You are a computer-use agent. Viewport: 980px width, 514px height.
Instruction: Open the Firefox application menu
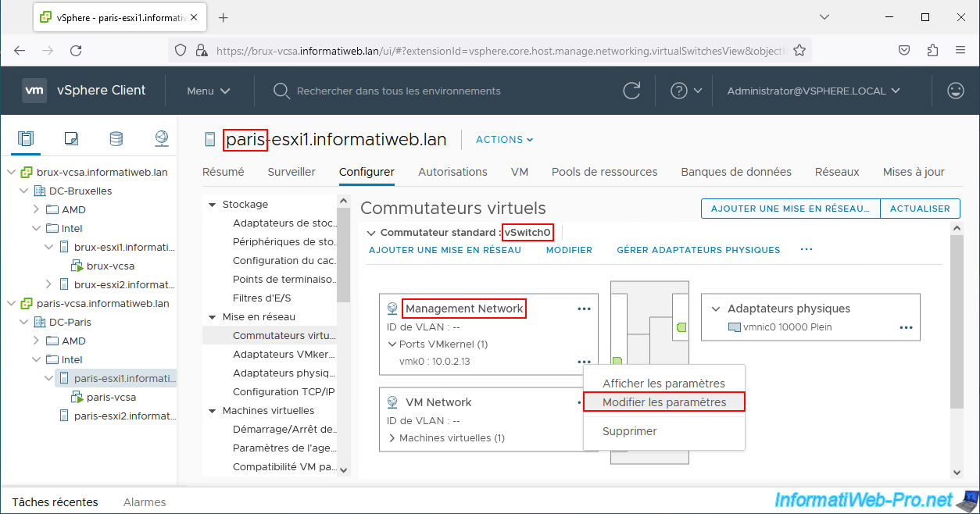(960, 50)
